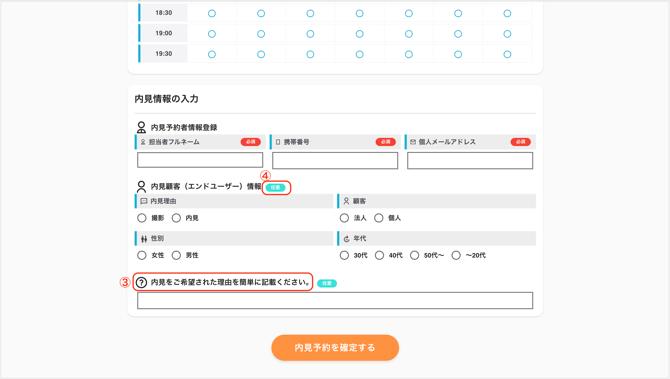Focus the 担当者フルネーム input field
The width and height of the screenshot is (670, 379).
point(200,160)
